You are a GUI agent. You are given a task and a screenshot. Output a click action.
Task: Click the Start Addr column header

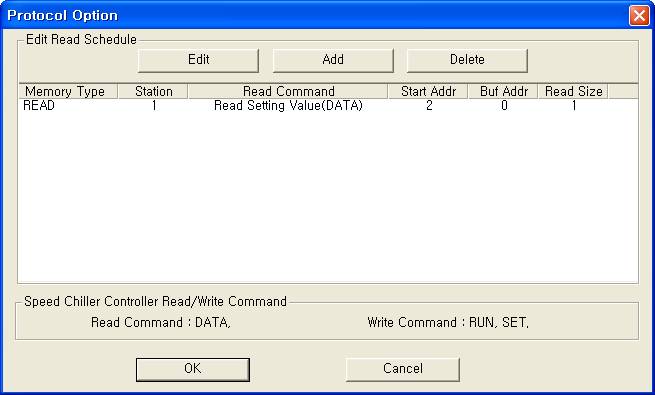[x=428, y=91]
